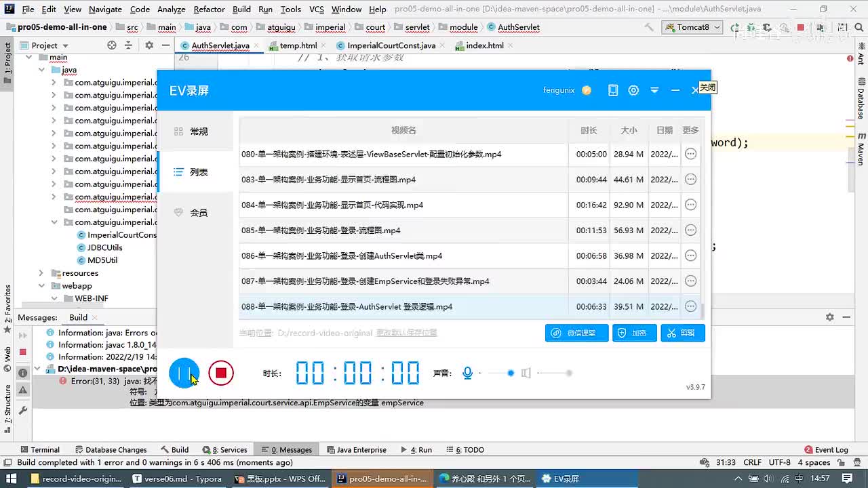Click the 更改默认保存位置 link
Image resolution: width=868 pixels, height=488 pixels.
[x=407, y=333]
